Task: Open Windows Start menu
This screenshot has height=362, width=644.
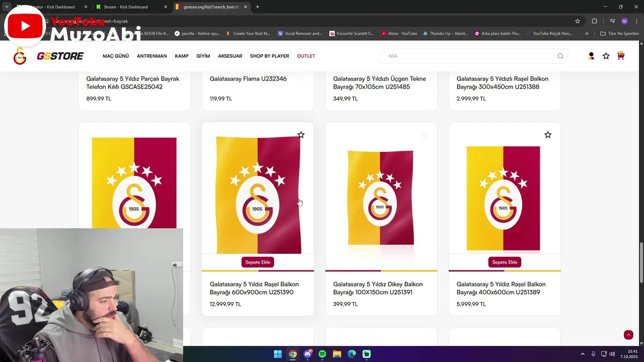Action: pos(278,354)
